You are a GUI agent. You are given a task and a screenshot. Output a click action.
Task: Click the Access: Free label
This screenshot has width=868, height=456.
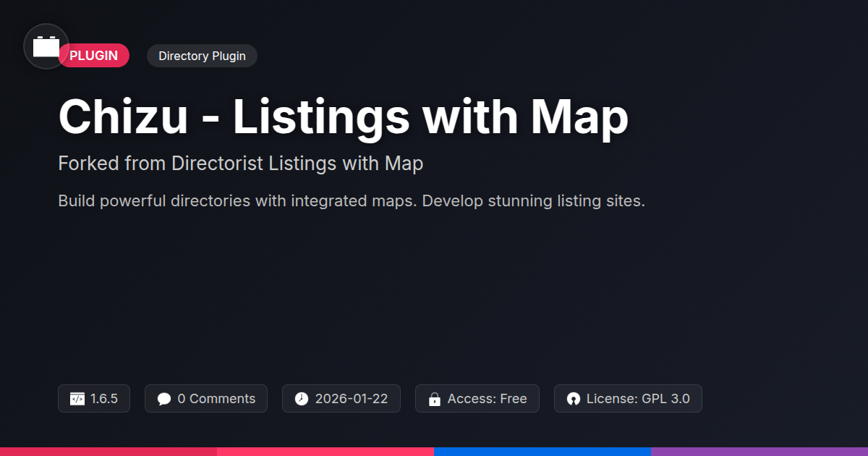(x=488, y=399)
